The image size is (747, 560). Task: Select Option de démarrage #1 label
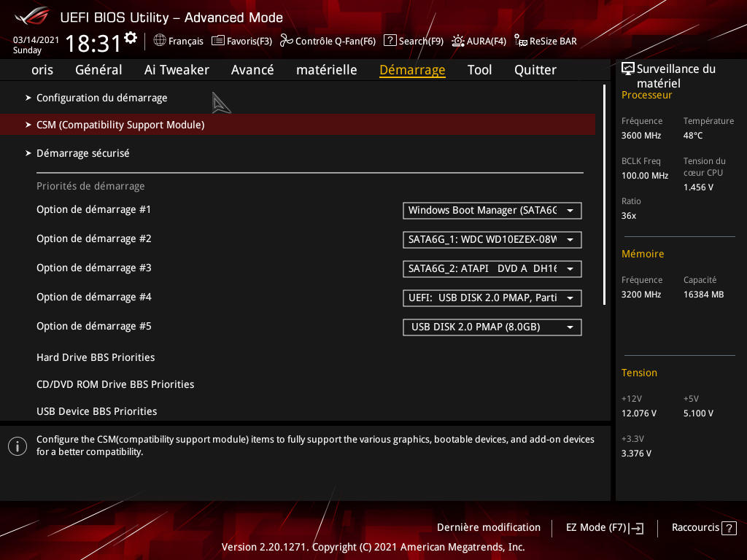click(x=94, y=210)
